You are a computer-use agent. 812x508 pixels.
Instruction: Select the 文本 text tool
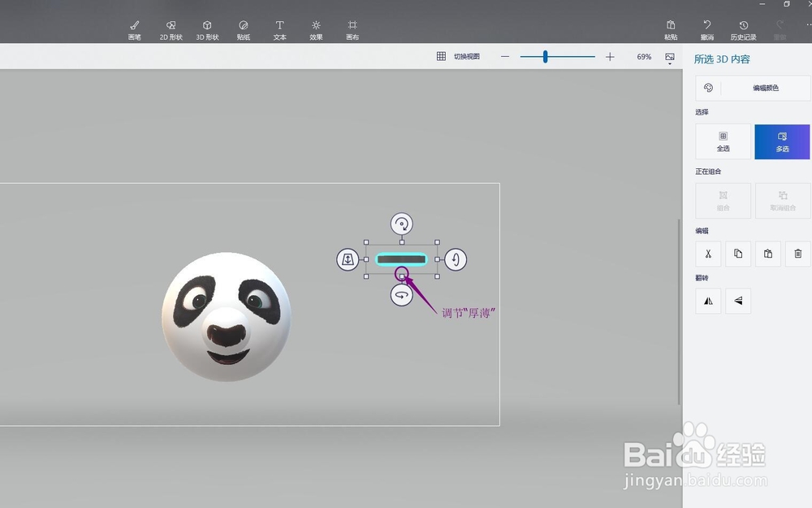(x=279, y=30)
